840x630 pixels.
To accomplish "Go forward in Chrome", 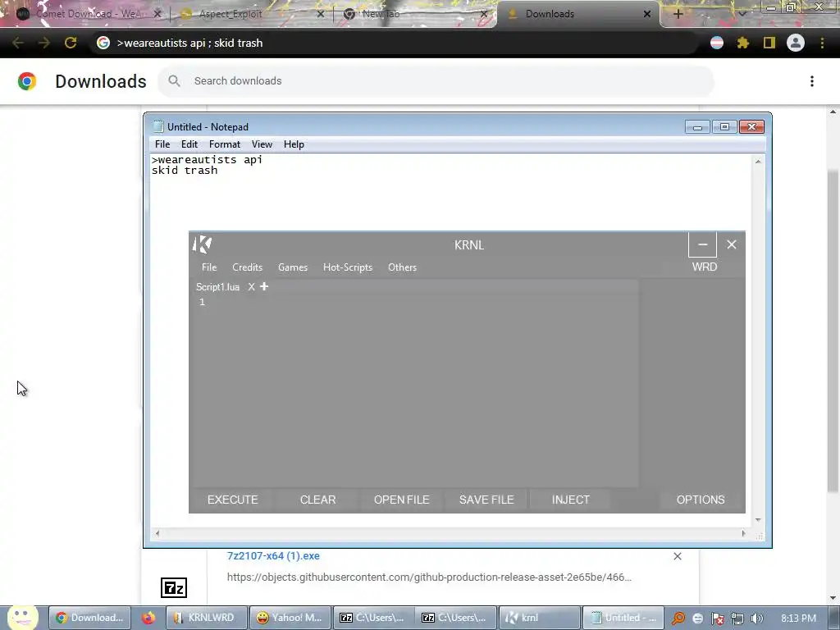I will 44,43.
